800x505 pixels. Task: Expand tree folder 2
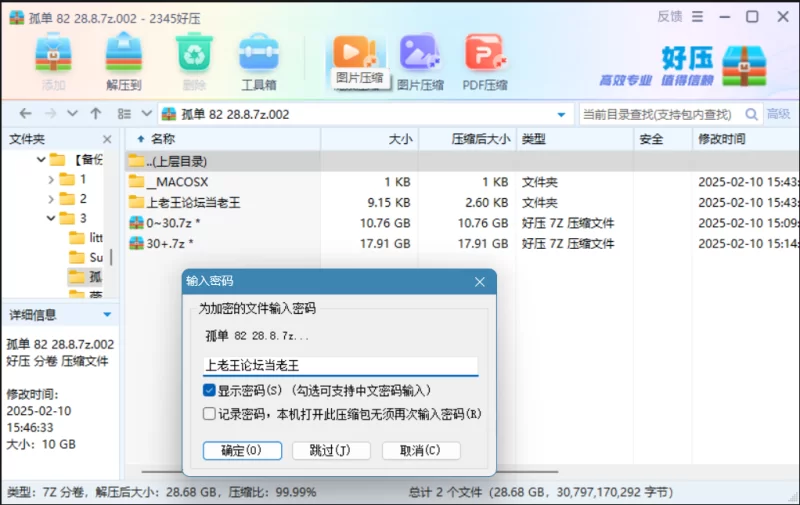[51, 199]
